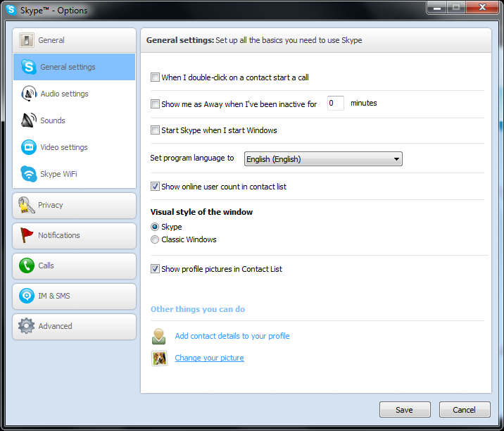Click the Privacy padlock icon
The height and width of the screenshot is (431, 504).
27,205
